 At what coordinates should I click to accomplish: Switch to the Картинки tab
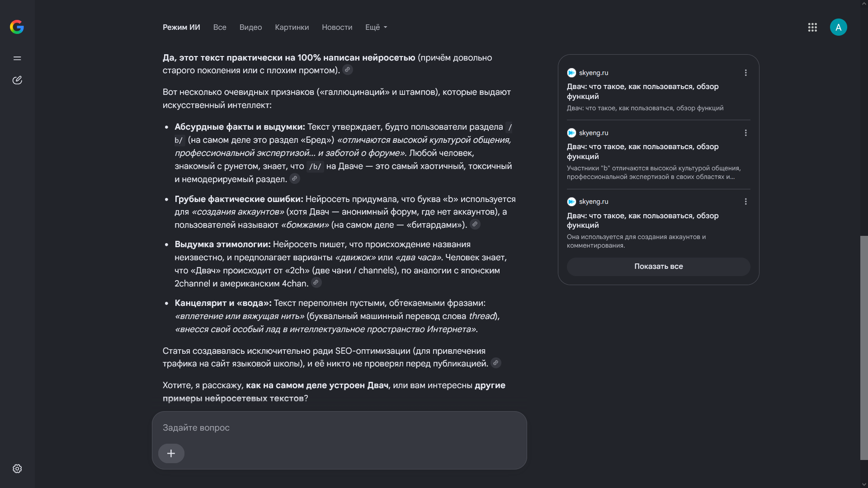[x=292, y=28]
